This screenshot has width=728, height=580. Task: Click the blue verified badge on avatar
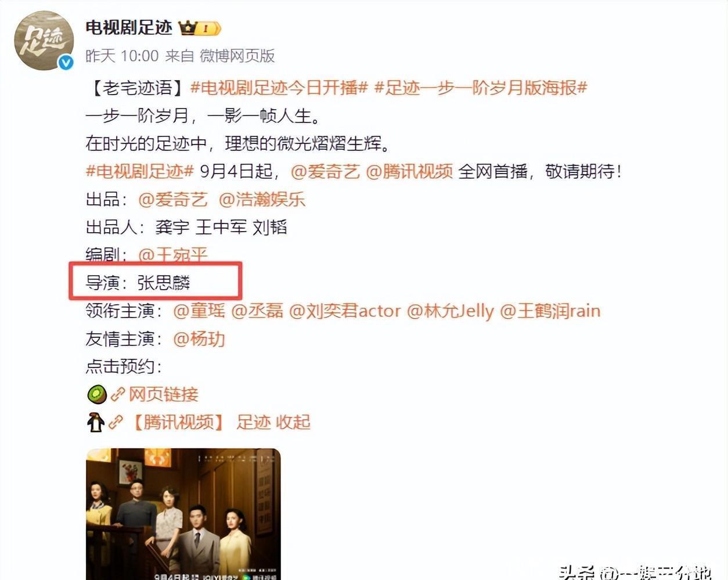pos(66,62)
